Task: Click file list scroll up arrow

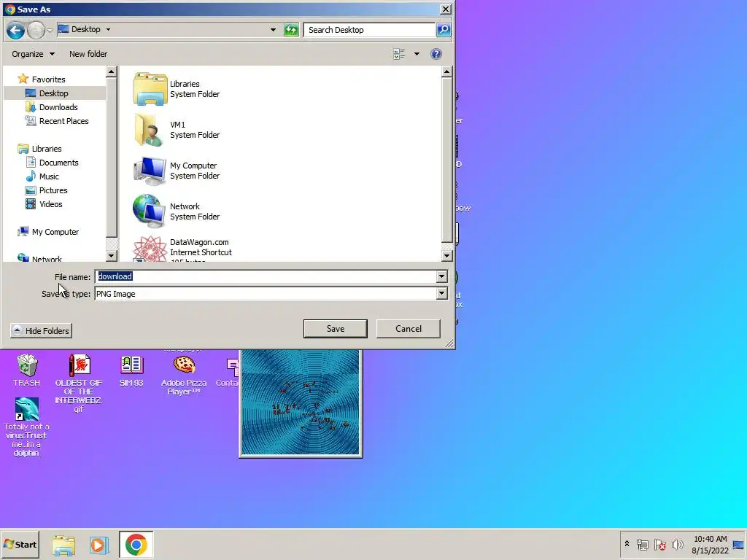Action: 446,71
